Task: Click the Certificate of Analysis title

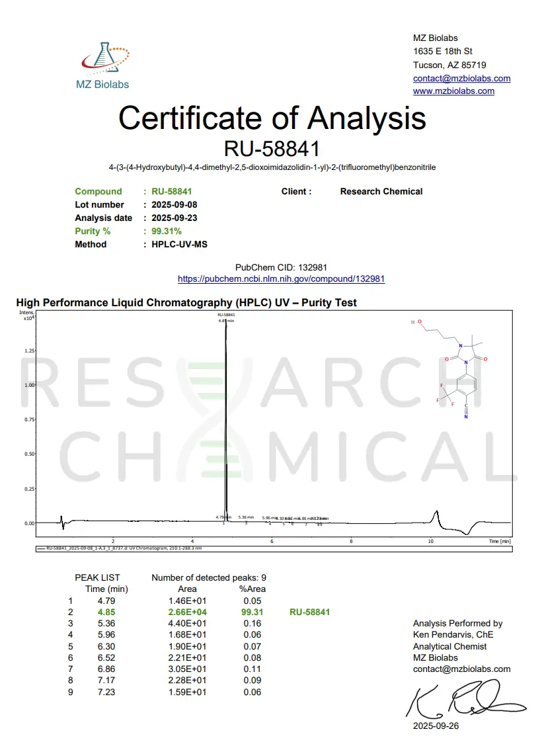Action: [x=272, y=118]
